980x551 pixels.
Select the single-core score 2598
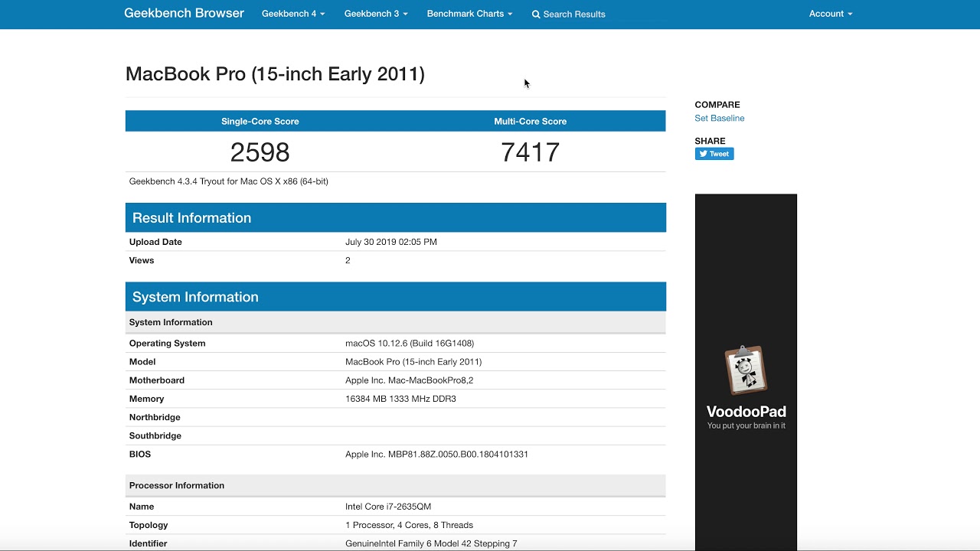pos(260,152)
